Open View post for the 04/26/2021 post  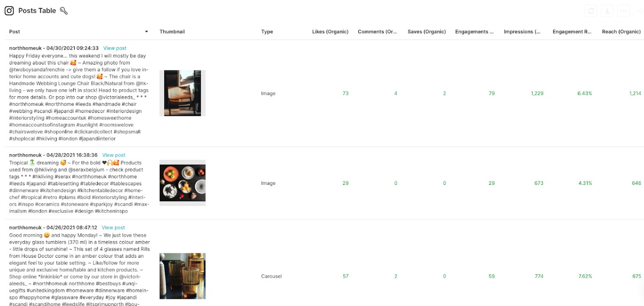pyautogui.click(x=113, y=227)
